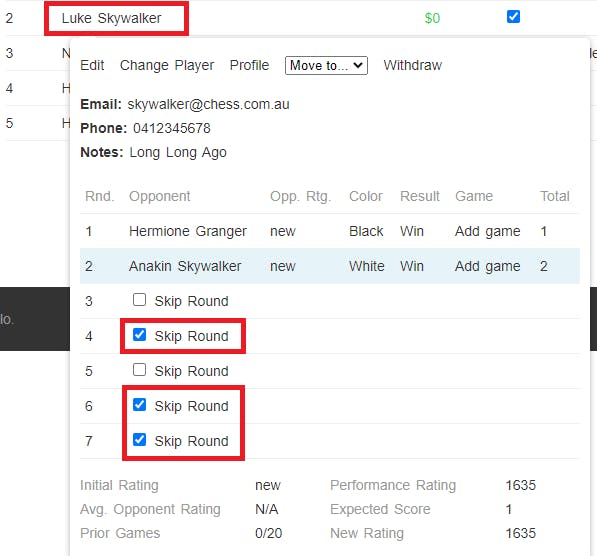Click the round 2 total of 2
Image resolution: width=597 pixels, height=556 pixels.
pos(544,266)
